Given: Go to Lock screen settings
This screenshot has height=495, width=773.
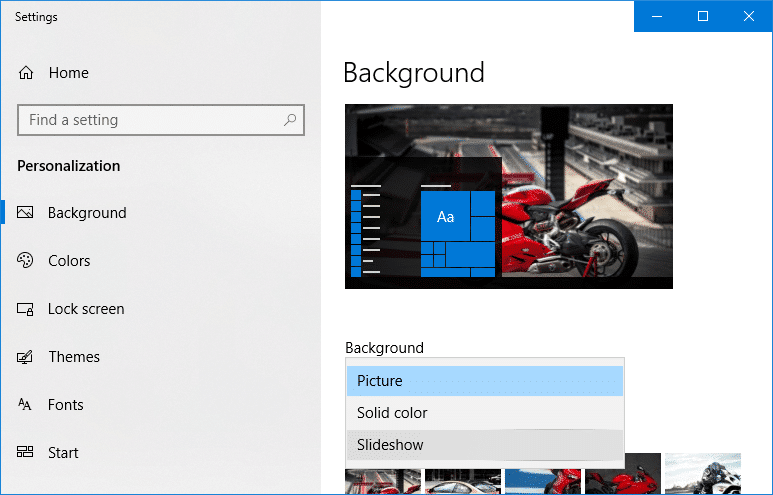Looking at the screenshot, I should [x=86, y=309].
